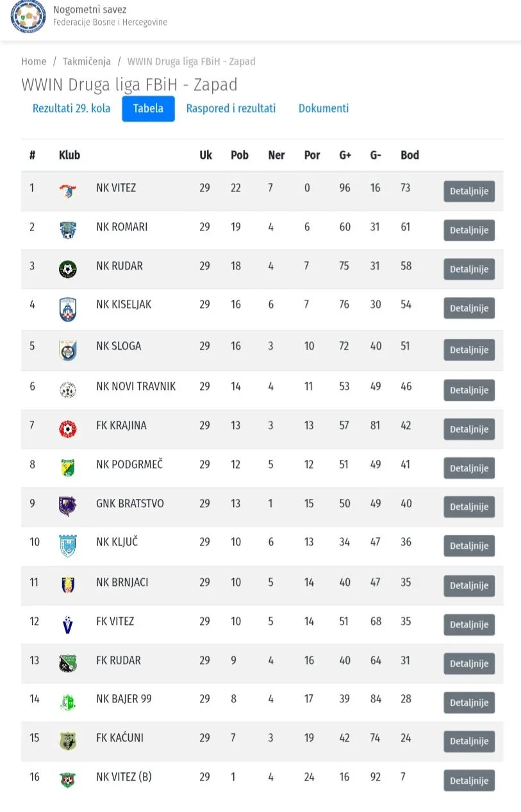
Task: Click the GNK BRATSTVO purple crest
Action: (x=67, y=506)
